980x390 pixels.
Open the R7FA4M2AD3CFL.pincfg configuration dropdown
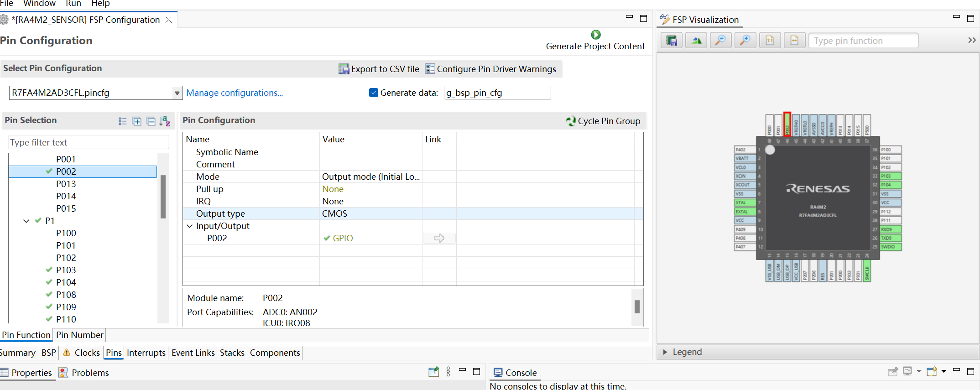click(x=177, y=93)
